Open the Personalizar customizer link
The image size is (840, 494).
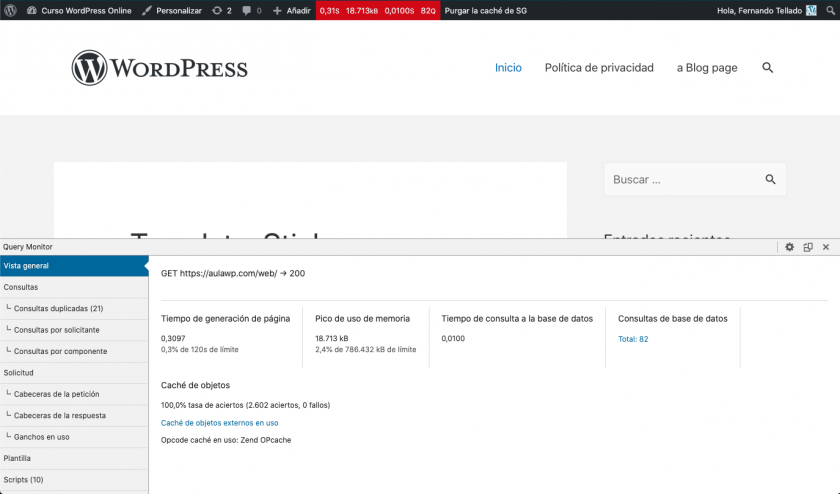[x=171, y=10]
